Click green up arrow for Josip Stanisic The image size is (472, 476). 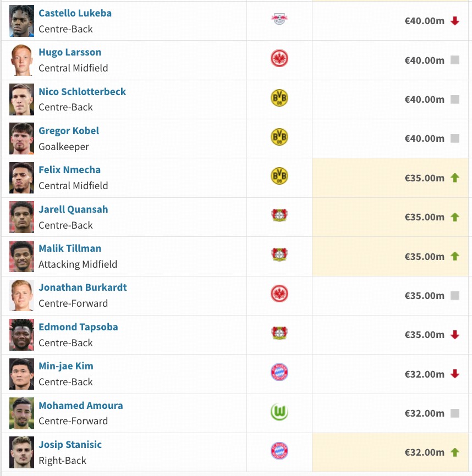[x=454, y=452]
